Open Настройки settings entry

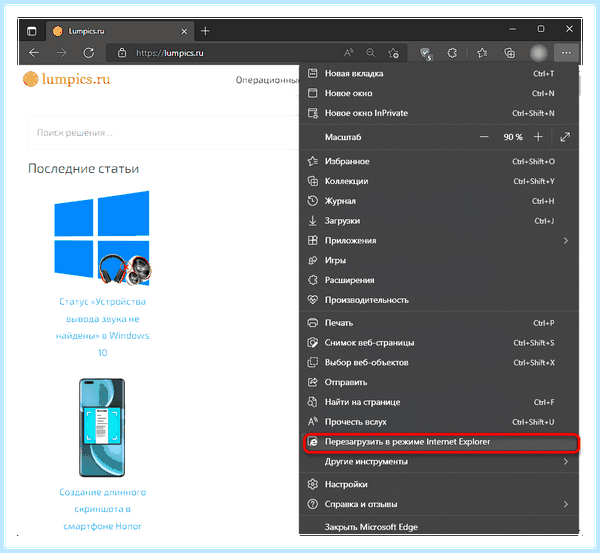tap(439, 484)
